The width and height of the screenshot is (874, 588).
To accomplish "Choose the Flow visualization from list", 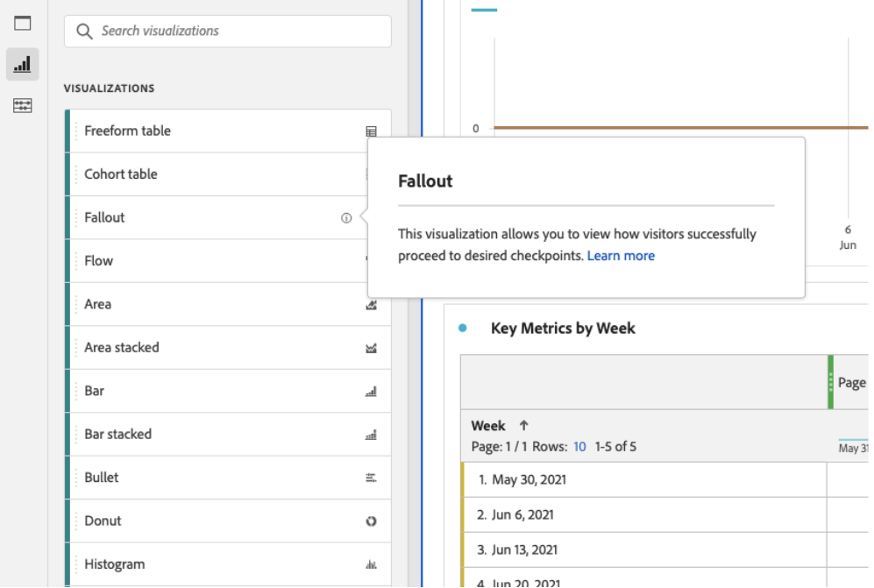I will tap(99, 261).
